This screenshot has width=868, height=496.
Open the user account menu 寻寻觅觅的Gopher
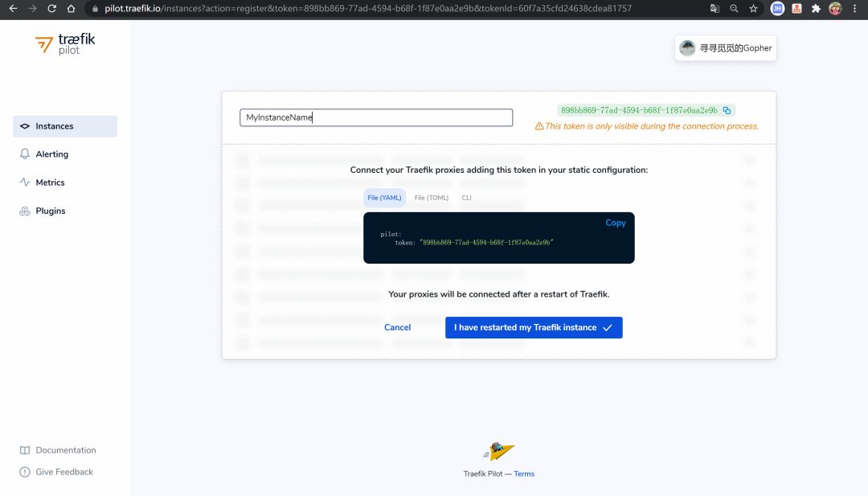[725, 48]
